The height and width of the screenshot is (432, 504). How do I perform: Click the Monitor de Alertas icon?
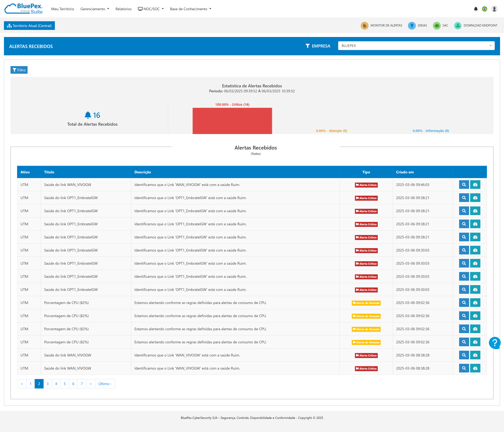coord(364,26)
